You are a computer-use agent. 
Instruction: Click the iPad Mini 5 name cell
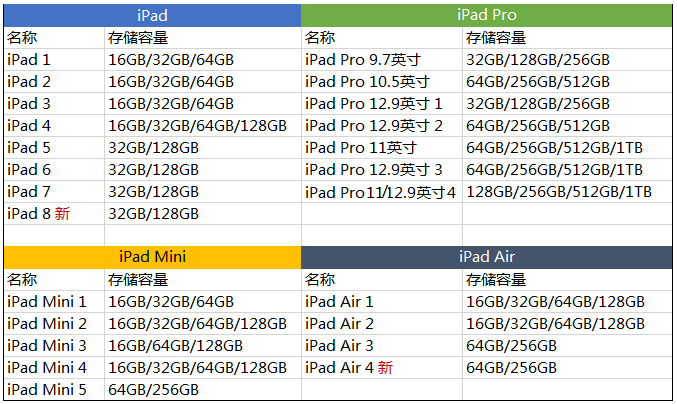54,390
